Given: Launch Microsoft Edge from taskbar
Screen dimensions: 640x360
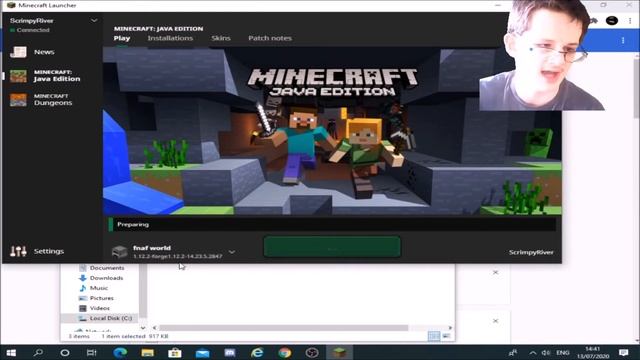Looking at the screenshot, I should pos(120,353).
